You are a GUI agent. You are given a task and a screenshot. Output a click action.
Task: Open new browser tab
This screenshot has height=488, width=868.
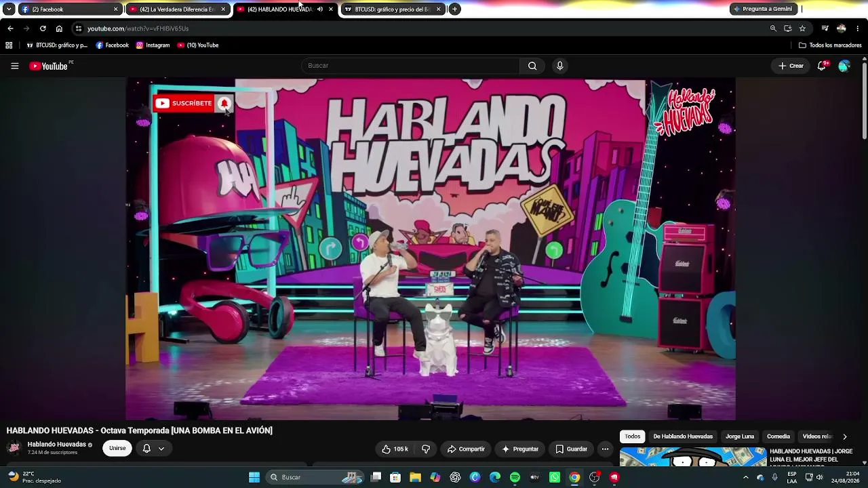click(454, 9)
